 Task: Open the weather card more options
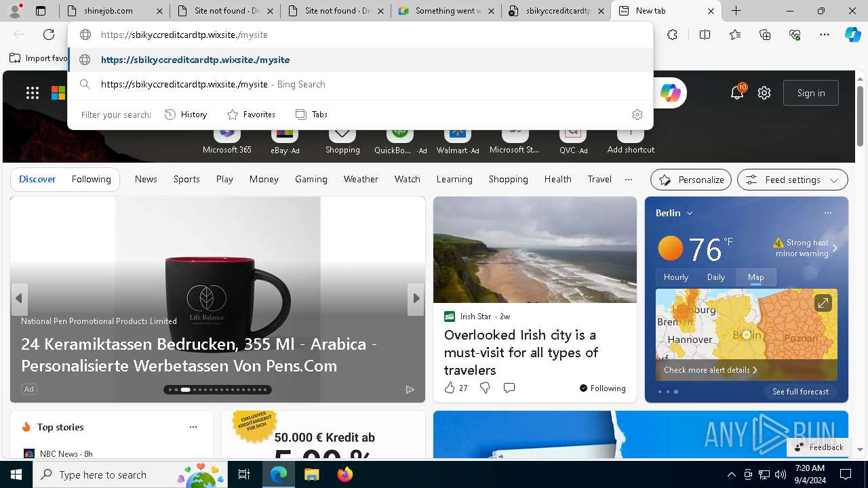[x=827, y=213]
